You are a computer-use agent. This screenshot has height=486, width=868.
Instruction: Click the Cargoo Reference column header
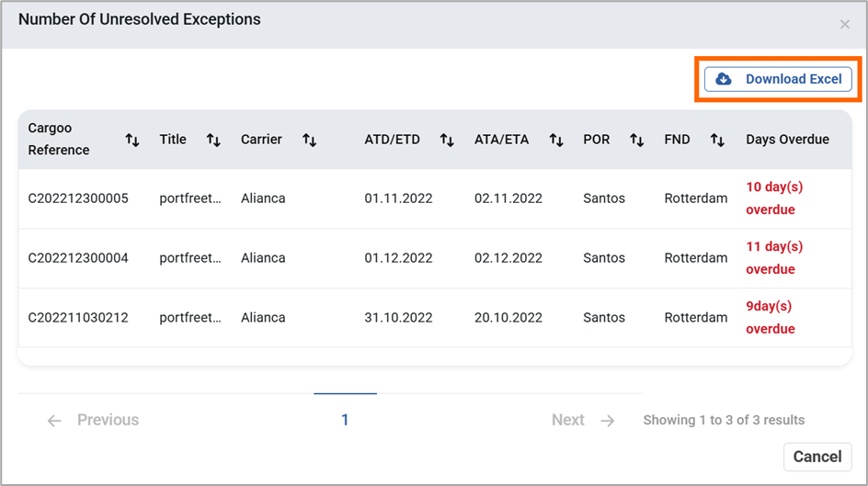pos(59,140)
